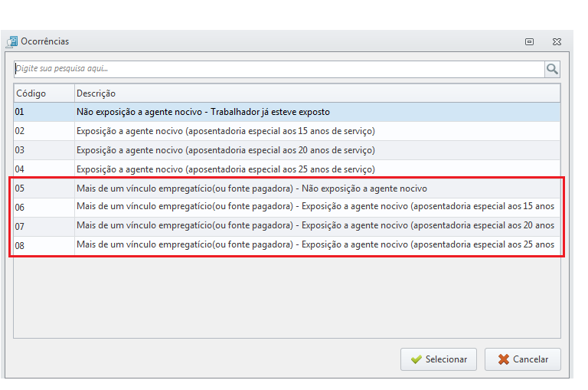This screenshot has height=390, width=588.
Task: Click the code cell 05 in the table
Action: coord(44,188)
